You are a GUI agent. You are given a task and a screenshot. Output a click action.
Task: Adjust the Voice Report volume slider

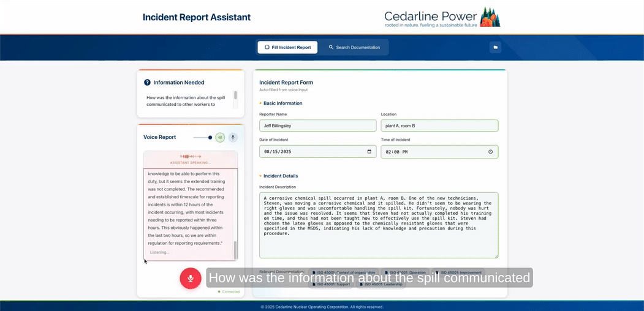(x=203, y=138)
